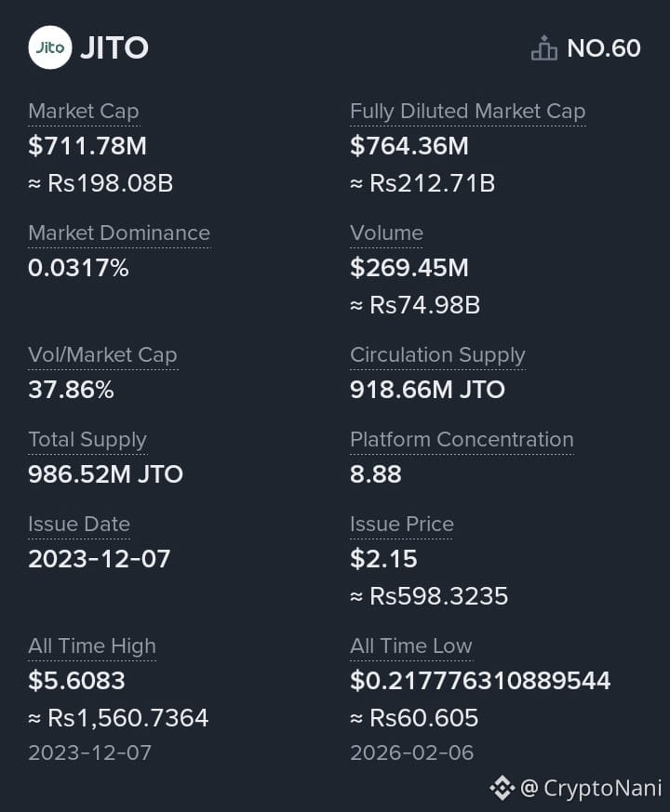Open the Fully Diluted Market Cap label

(467, 112)
